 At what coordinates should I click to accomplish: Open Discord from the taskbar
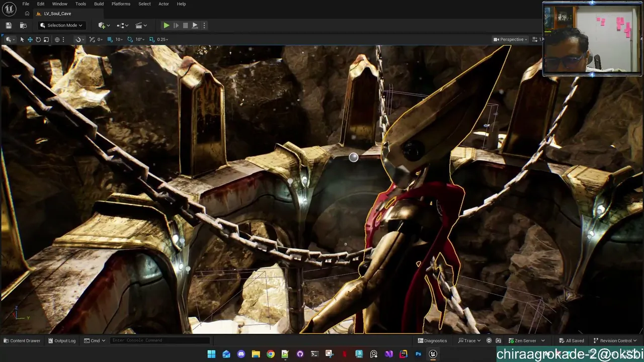[x=241, y=354]
